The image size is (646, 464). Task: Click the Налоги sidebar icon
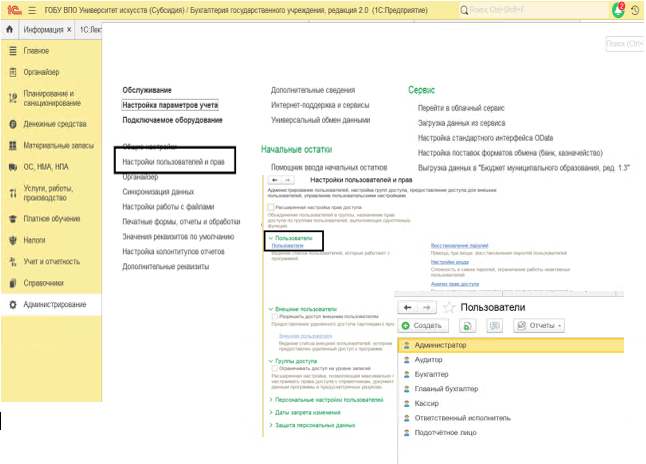pos(13,240)
